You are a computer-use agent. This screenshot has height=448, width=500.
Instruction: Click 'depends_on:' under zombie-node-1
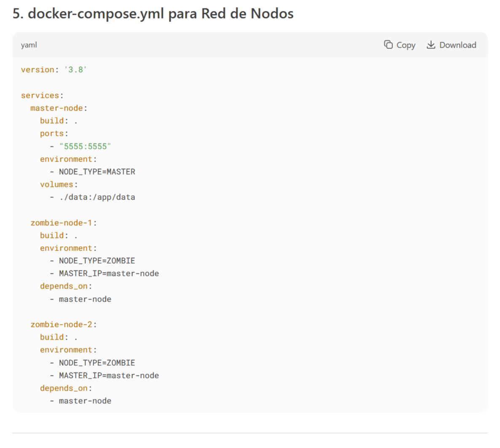point(66,286)
